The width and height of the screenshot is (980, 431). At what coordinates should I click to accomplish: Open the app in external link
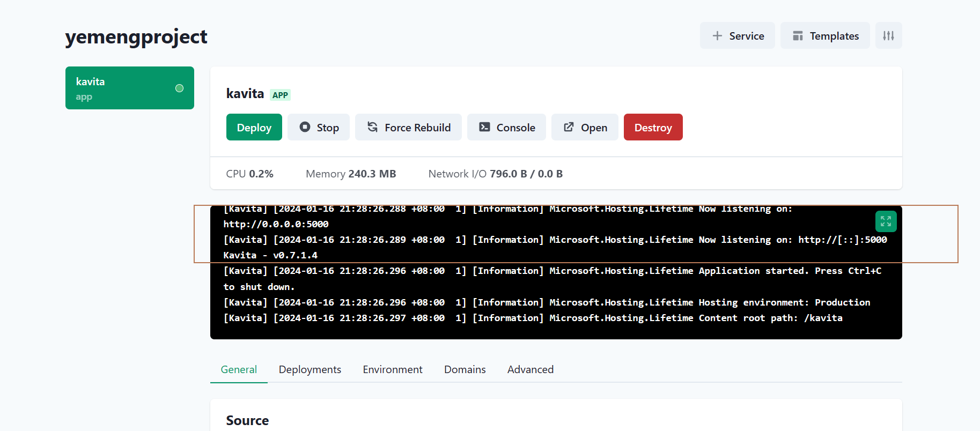click(x=585, y=128)
